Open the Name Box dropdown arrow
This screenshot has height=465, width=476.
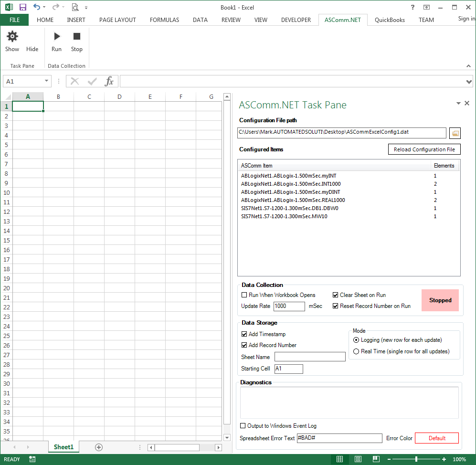coord(46,81)
